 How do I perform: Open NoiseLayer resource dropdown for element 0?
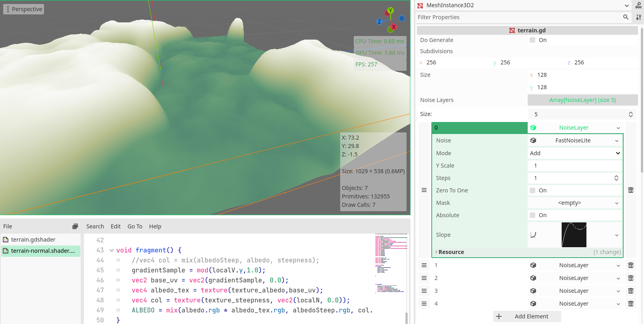point(618,128)
